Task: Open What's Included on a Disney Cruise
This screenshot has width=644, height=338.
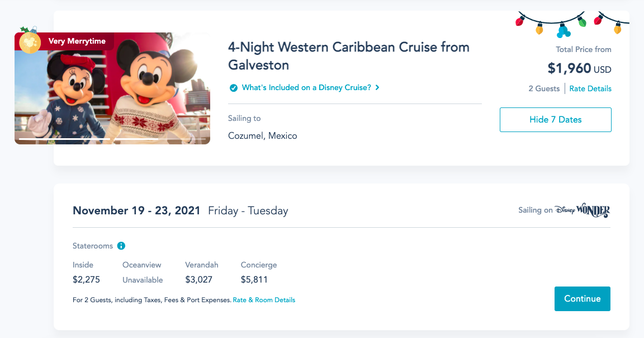Action: [306, 88]
